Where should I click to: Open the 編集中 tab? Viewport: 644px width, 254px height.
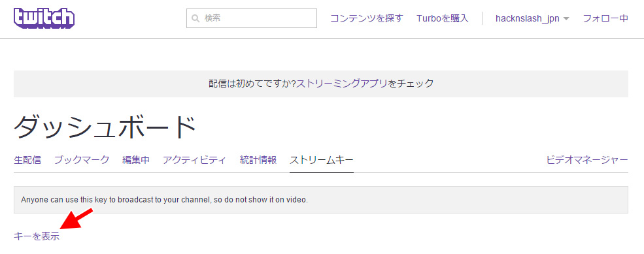pyautogui.click(x=136, y=160)
